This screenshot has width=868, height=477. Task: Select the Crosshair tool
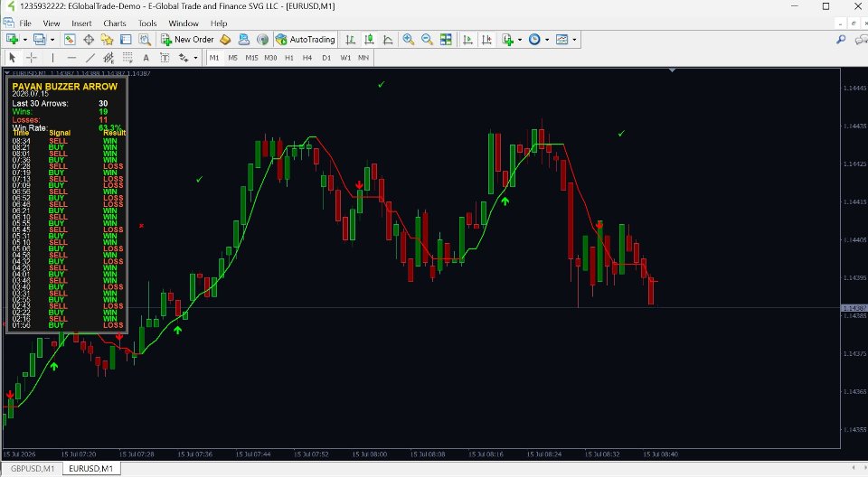coord(31,58)
